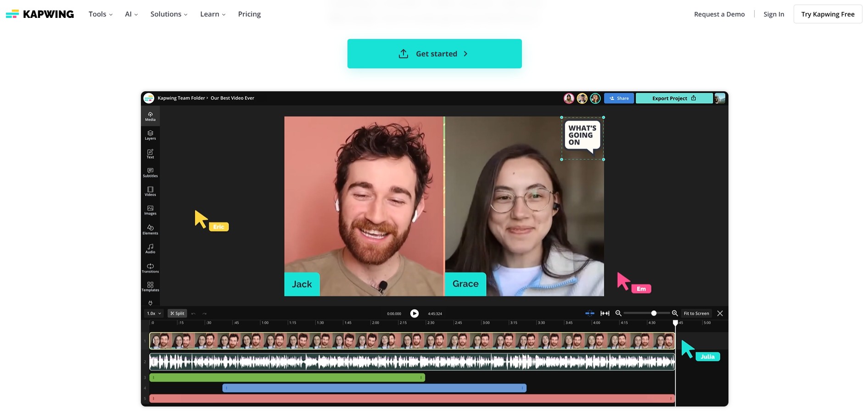Expand the Learn menu
Screen dimensions: 868x412
(213, 14)
